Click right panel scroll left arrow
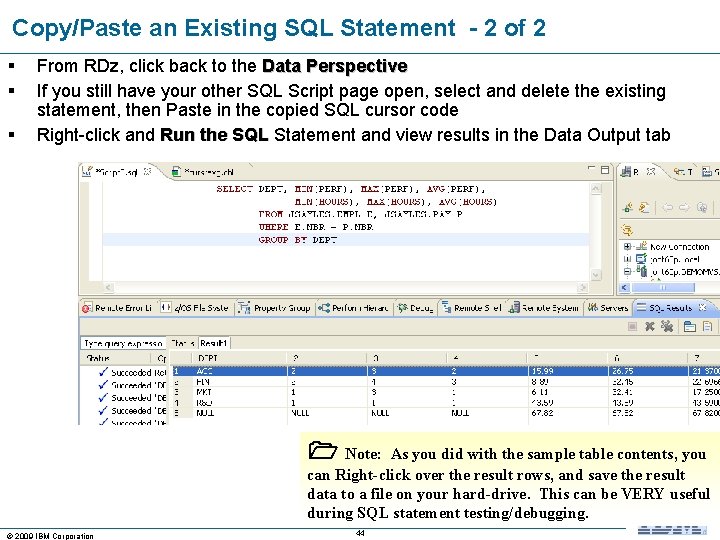 624,287
